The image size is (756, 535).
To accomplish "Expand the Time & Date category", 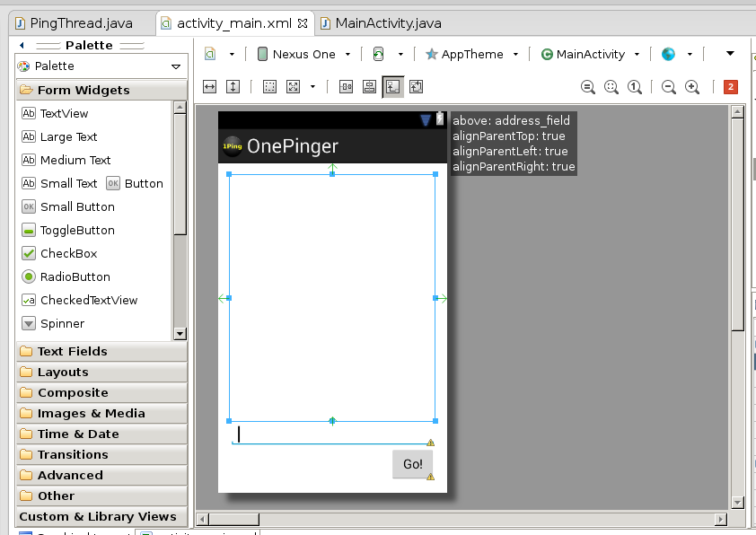I will (101, 434).
